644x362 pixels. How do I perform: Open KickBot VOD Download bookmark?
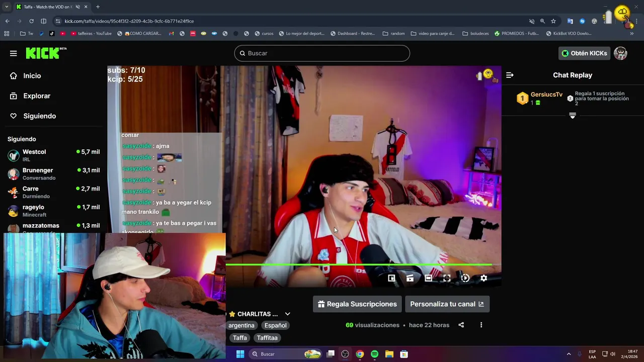[x=569, y=34]
